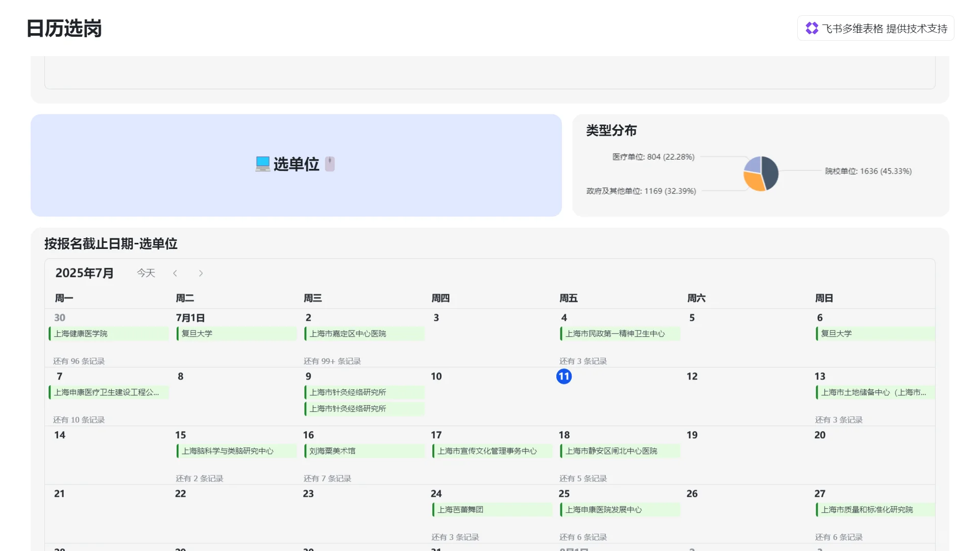980x551 pixels.
Task: Go to next month with right chevron
Action: click(201, 273)
